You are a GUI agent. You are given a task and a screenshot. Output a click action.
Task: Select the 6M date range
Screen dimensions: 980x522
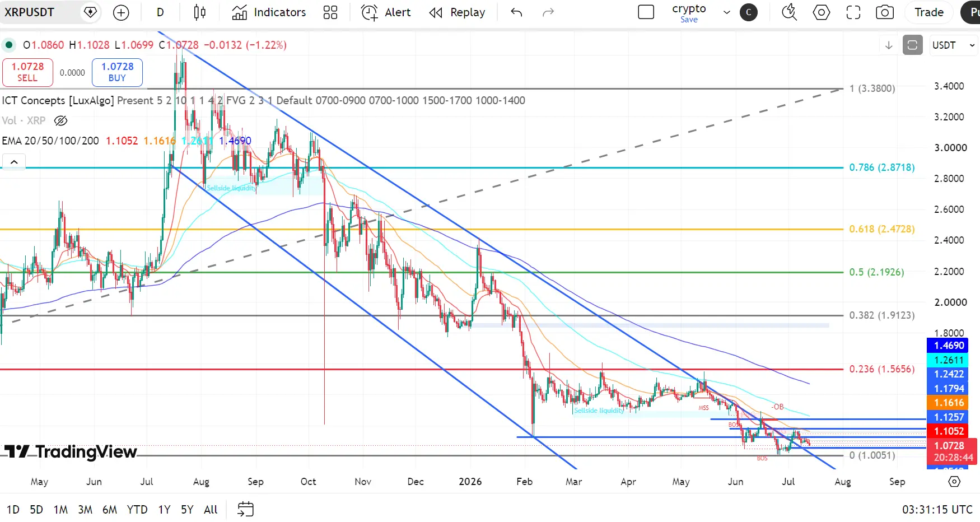point(110,510)
